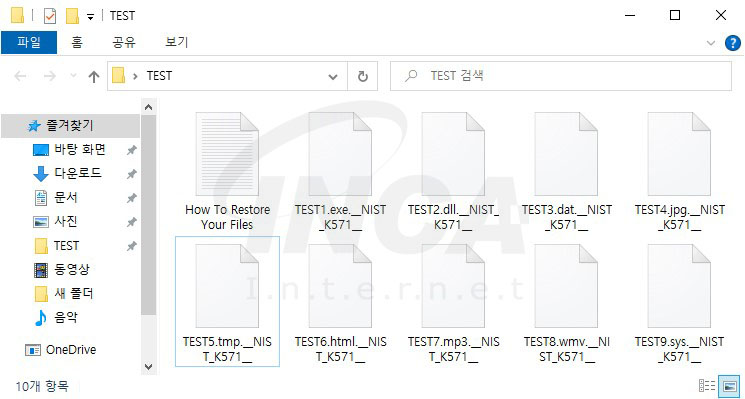
Task: Switch to large icons view layout
Action: [x=728, y=386]
